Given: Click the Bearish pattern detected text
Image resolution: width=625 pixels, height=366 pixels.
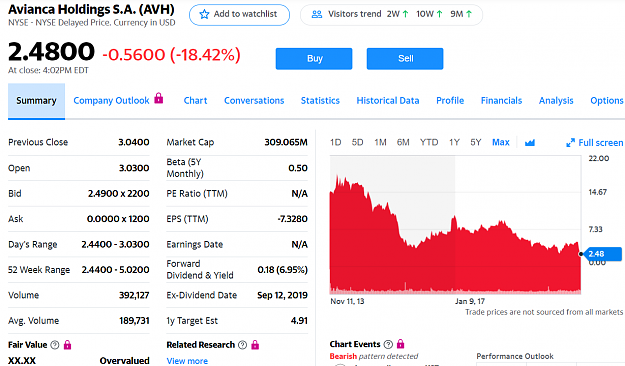Looking at the screenshot, I should click(374, 356).
